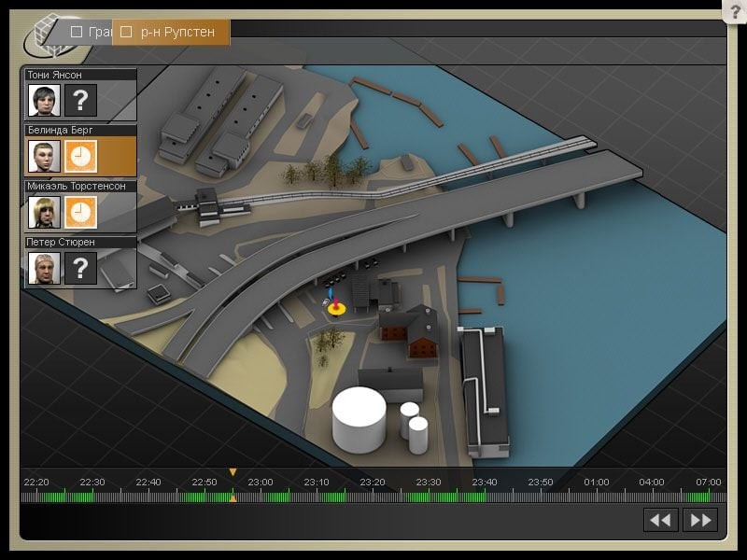The height and width of the screenshot is (560, 747).
Task: Tick the checkbox on р-н Рупстен tab
Action: click(126, 32)
